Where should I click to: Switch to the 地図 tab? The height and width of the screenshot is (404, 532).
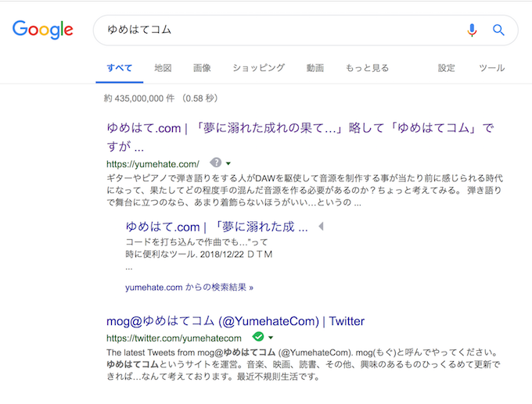(x=163, y=68)
